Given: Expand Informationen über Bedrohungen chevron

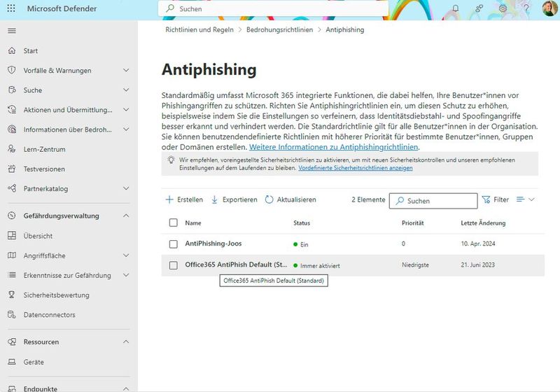Looking at the screenshot, I should (x=126, y=129).
